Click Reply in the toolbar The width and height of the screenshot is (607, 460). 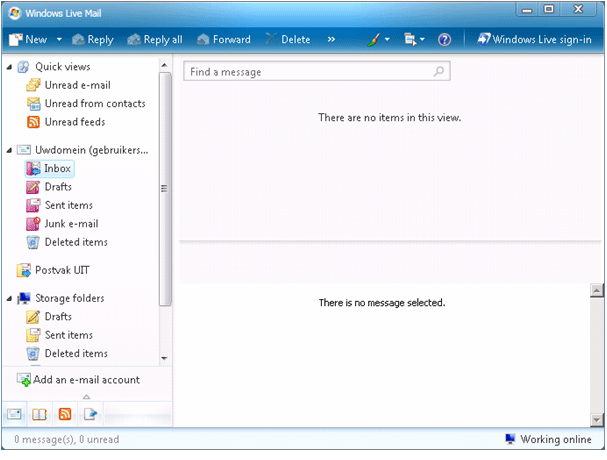(93, 39)
